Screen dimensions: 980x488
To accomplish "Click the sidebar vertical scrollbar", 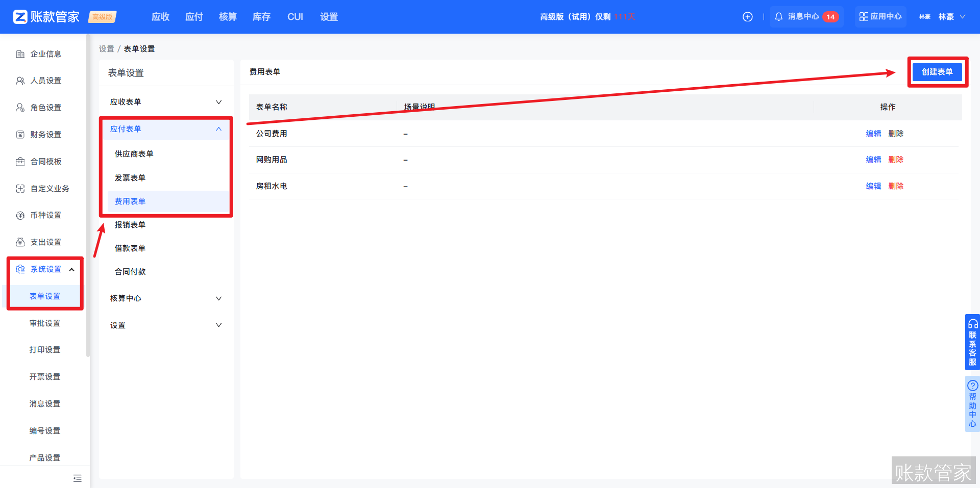I will coord(88,196).
